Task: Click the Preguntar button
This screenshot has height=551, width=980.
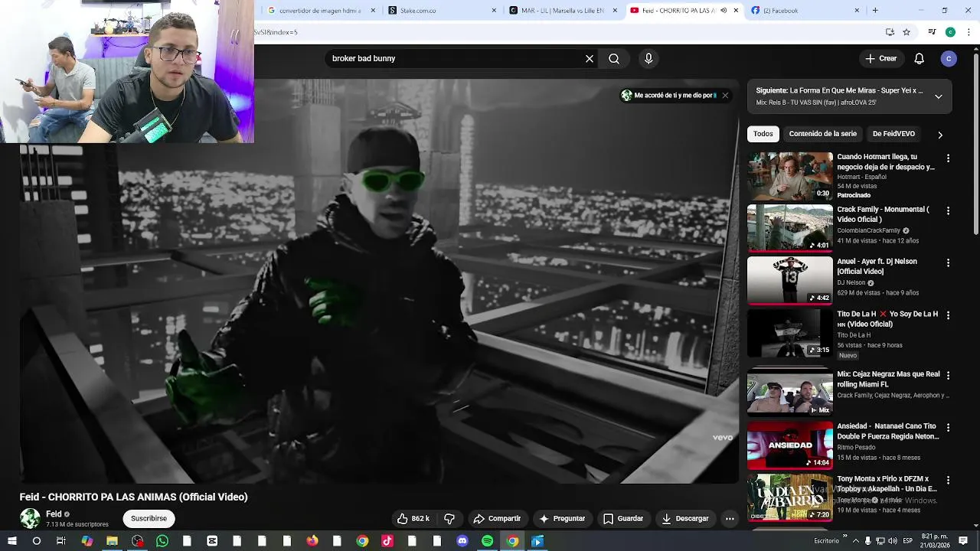Action: tap(562, 519)
